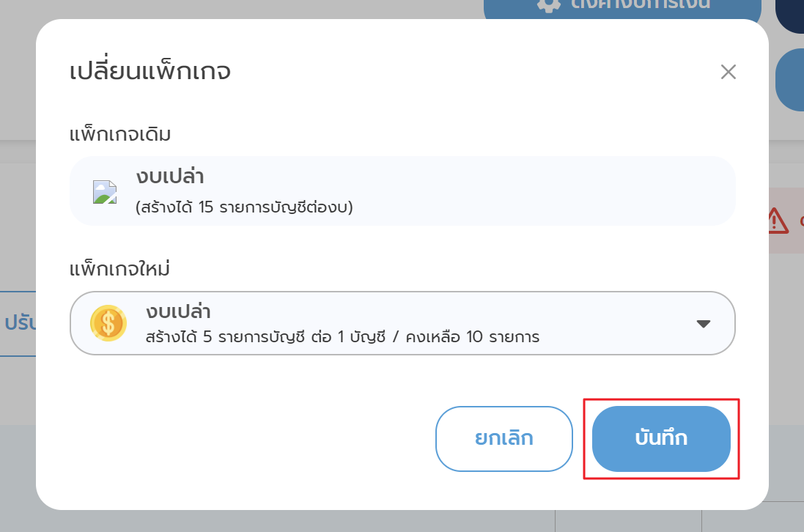Click the แพ็กเกจเดิม label

[x=120, y=135]
